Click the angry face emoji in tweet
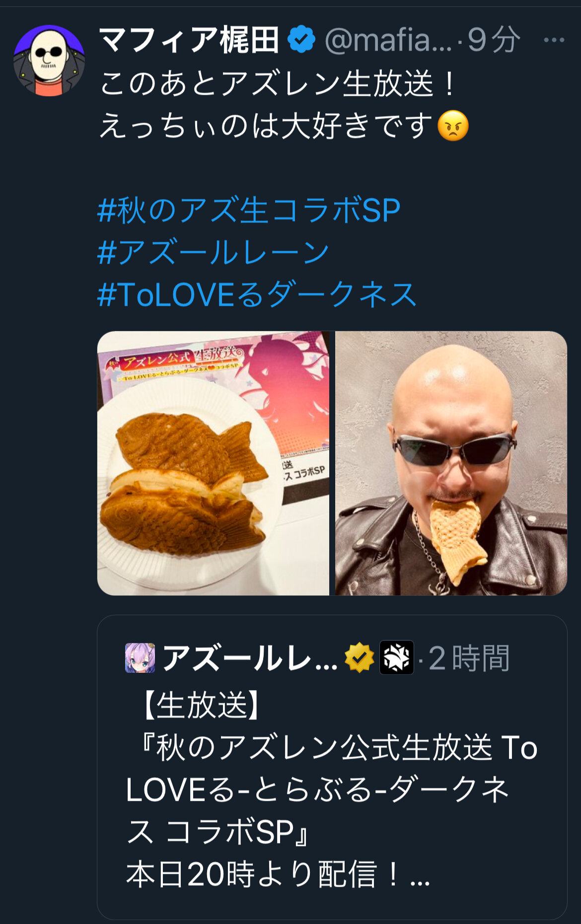Viewport: 581px width, 924px height. point(453,126)
